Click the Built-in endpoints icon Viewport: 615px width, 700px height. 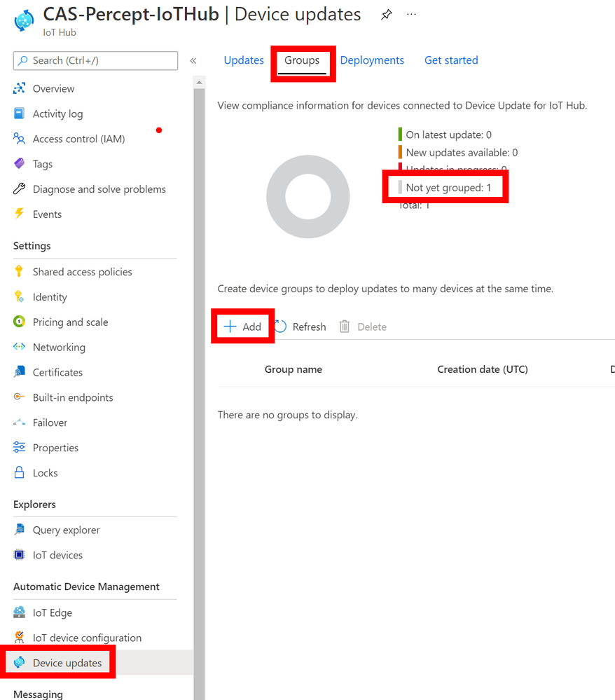pyautogui.click(x=19, y=397)
